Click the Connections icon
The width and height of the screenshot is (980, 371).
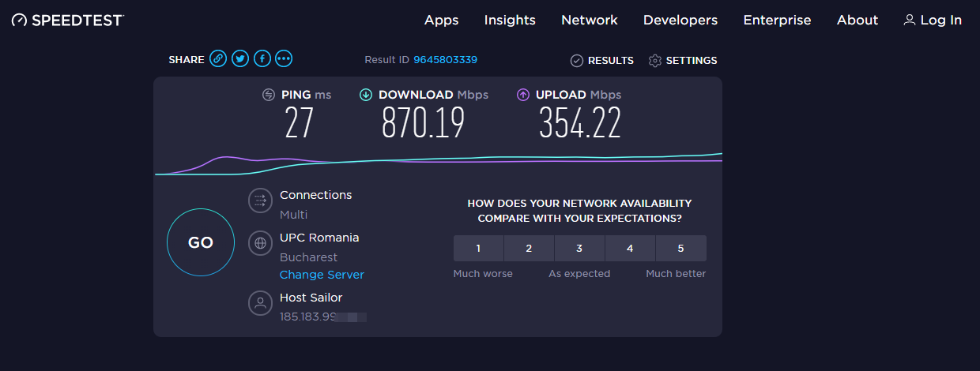(260, 200)
